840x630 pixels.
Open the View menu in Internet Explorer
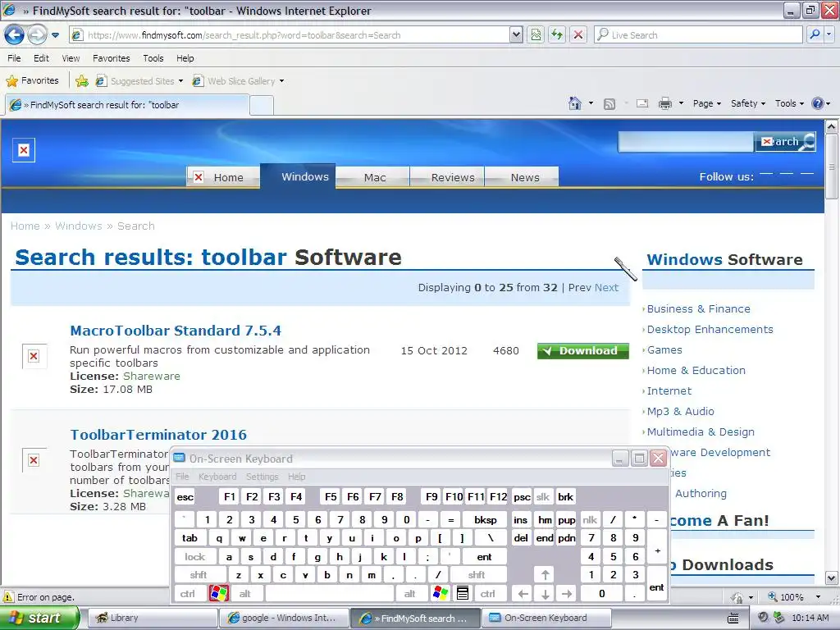pyautogui.click(x=71, y=58)
